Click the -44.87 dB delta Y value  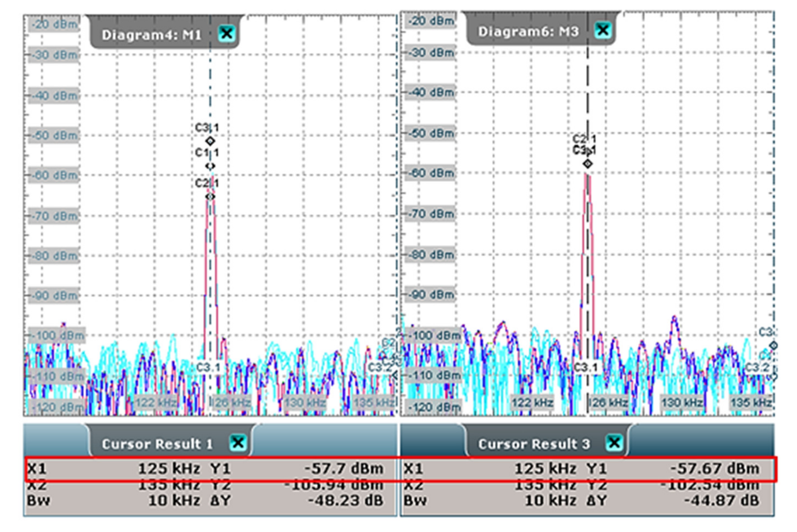[721, 501]
